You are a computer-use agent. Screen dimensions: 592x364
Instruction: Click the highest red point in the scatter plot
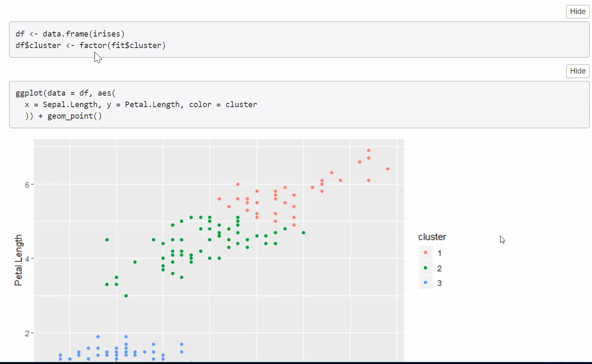click(369, 151)
